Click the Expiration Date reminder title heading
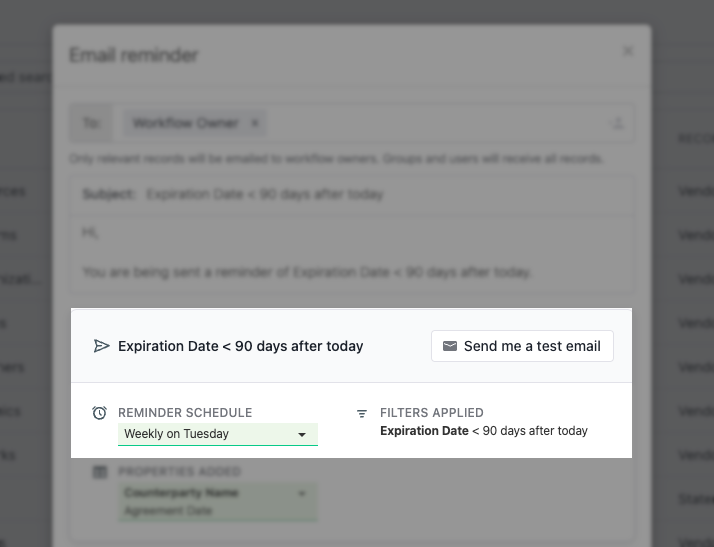 tap(240, 346)
